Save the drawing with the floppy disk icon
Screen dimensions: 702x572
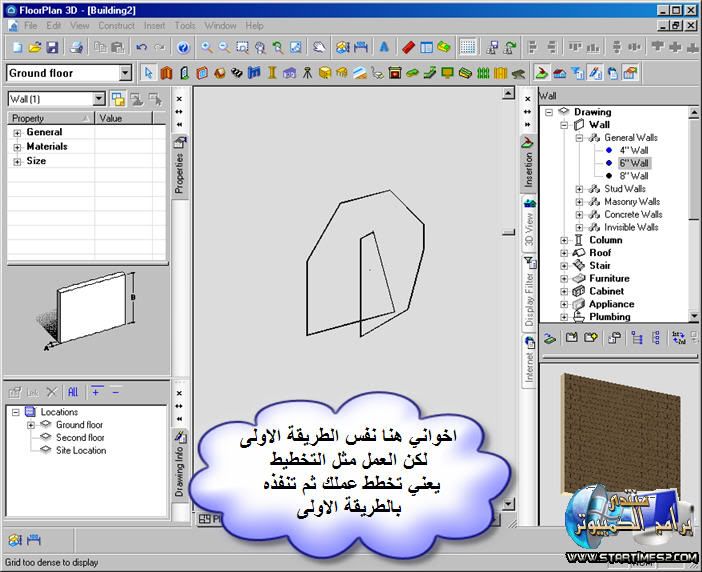tap(52, 47)
